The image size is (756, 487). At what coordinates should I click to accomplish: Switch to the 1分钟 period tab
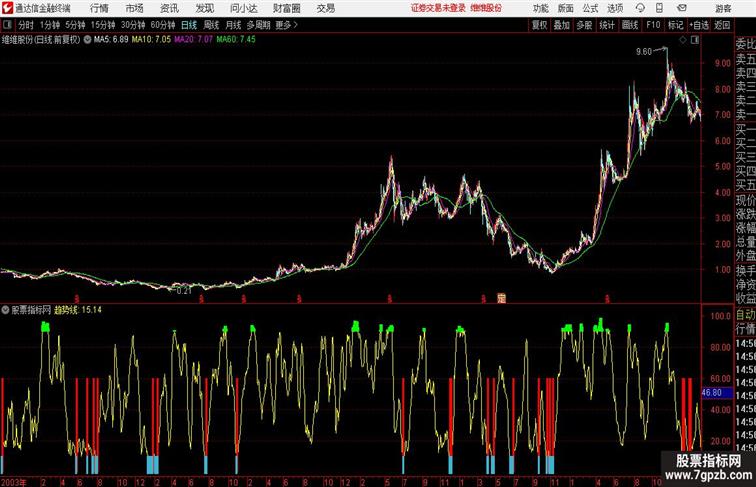pyautogui.click(x=50, y=25)
